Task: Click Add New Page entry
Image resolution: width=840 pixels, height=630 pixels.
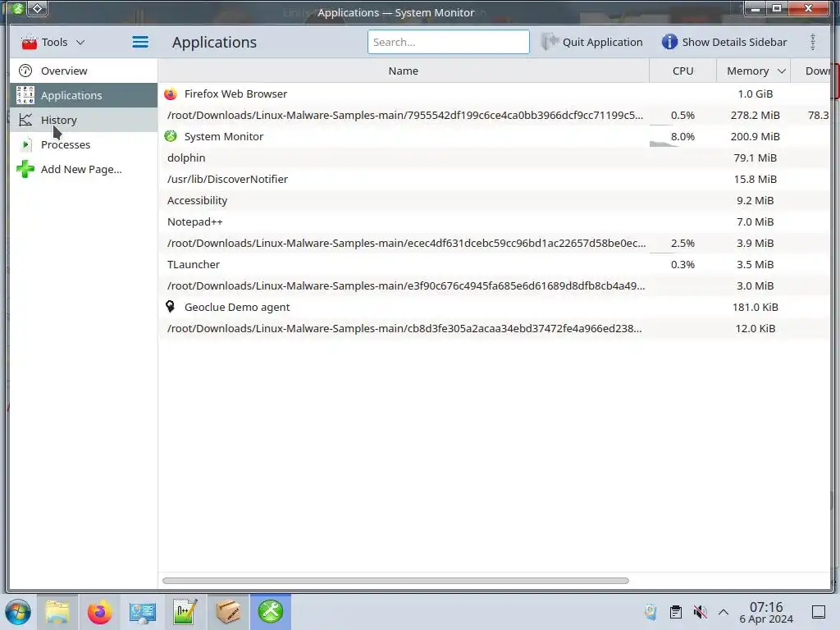Action: 84,169
